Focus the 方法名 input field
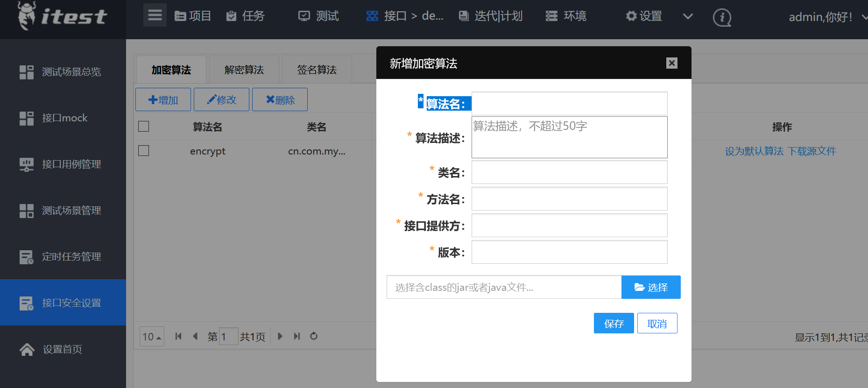Viewport: 868px width, 388px height. (x=570, y=199)
